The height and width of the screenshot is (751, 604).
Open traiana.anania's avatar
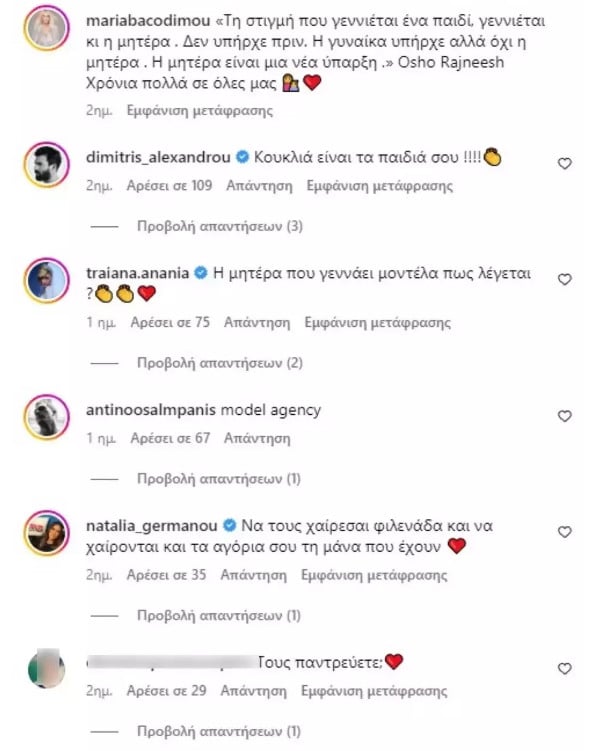(x=46, y=280)
